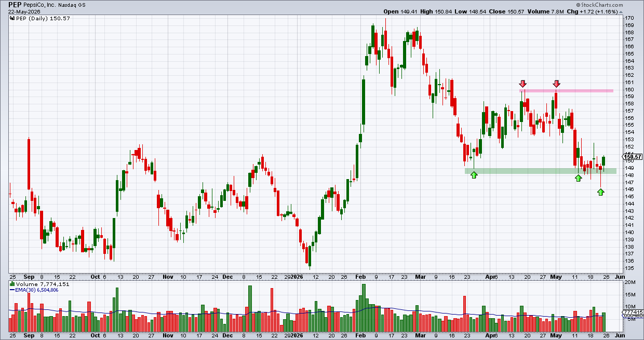Image resolution: width=644 pixels, height=340 pixels.
Task: Click the 155 price axis label
Action: click(629, 125)
